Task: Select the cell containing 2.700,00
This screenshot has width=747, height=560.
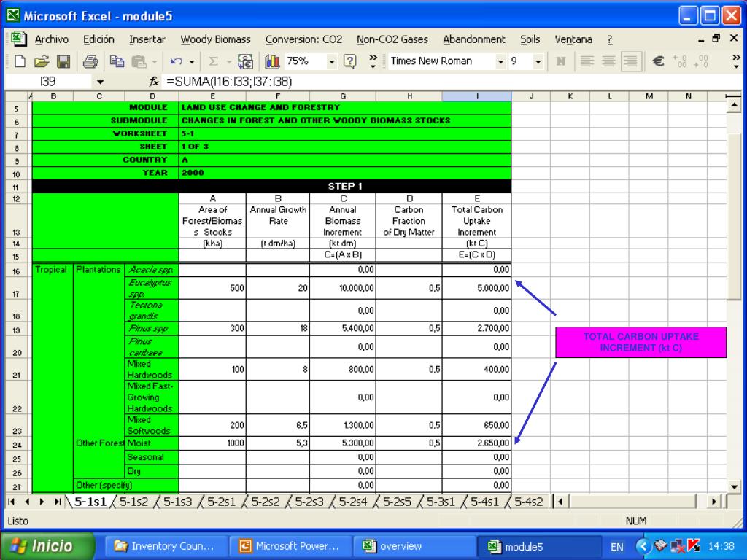Action: [477, 328]
